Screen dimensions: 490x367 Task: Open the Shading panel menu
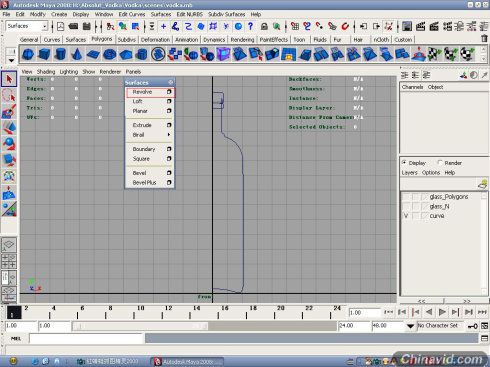(46, 72)
